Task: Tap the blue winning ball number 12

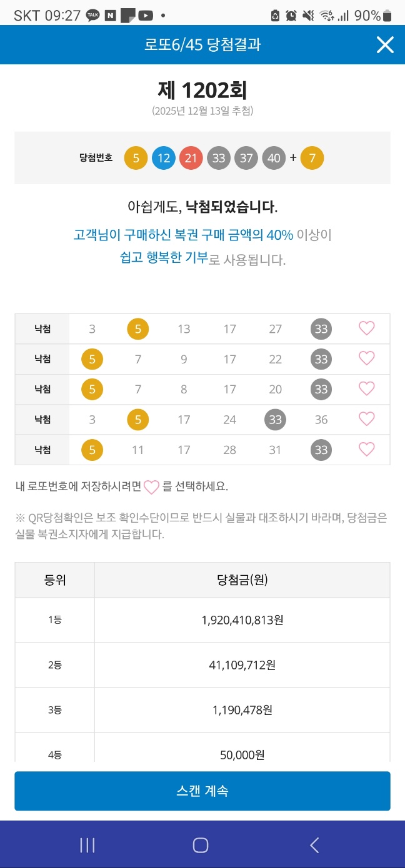Action: [x=163, y=158]
